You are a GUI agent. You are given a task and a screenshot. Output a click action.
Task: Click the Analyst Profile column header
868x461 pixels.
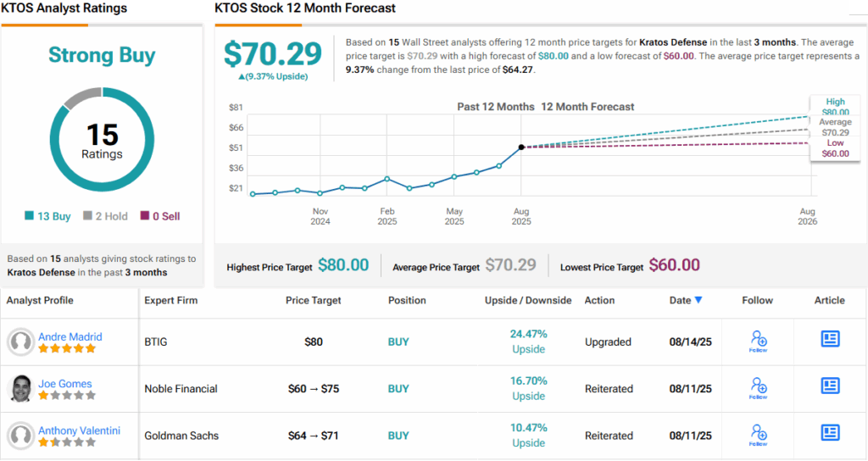tap(40, 300)
